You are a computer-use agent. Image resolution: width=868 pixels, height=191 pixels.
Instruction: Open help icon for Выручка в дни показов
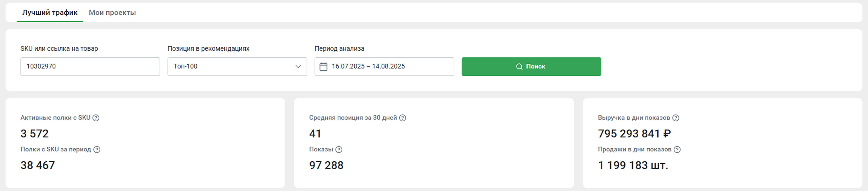(676, 118)
